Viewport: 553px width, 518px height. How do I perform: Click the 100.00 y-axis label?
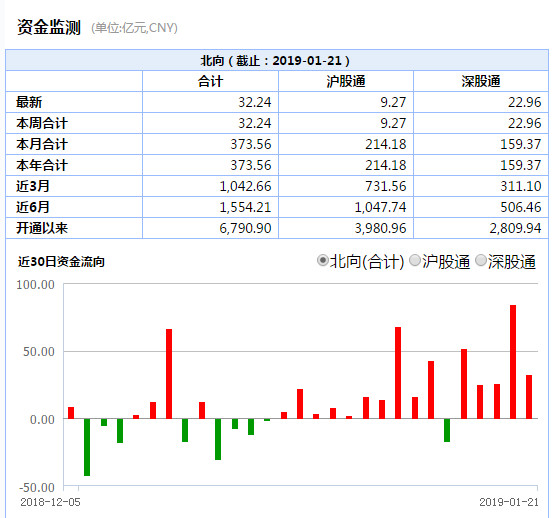[36, 285]
